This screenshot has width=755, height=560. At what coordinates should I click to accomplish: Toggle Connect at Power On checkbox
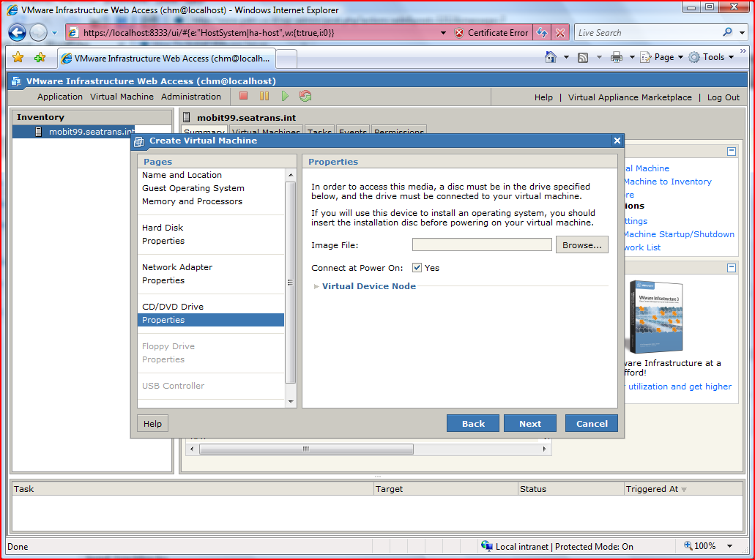click(417, 268)
